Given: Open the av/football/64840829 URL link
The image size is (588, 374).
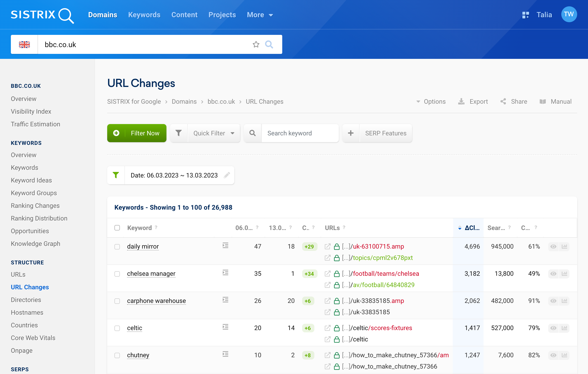Looking at the screenshot, I should coord(383,285).
